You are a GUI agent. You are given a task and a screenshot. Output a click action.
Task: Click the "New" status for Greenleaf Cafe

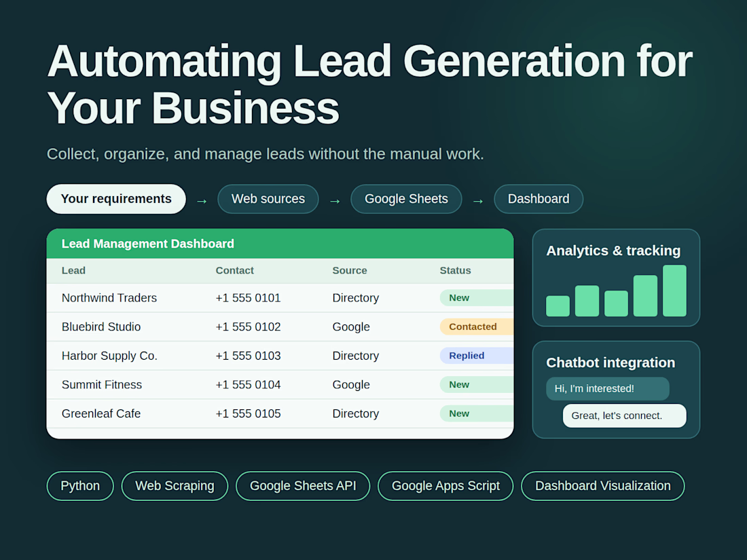click(477, 413)
